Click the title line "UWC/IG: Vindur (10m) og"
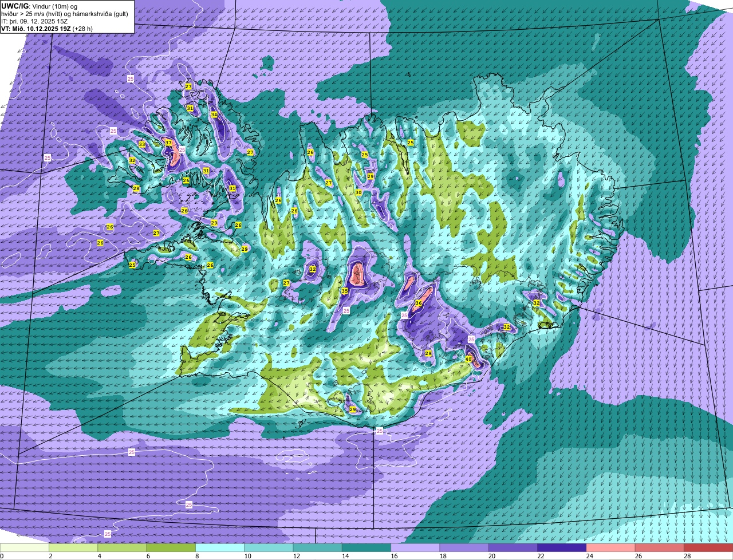The width and height of the screenshot is (733, 560). [x=40, y=6]
